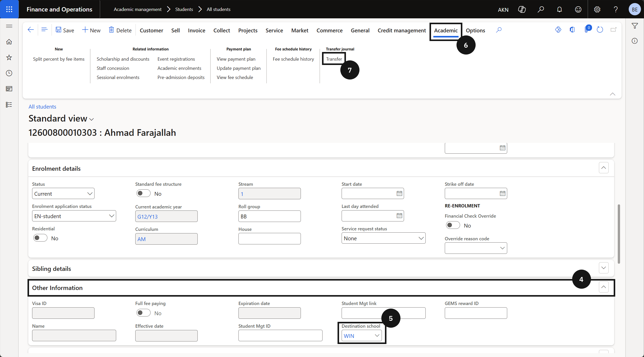Click Save button
Screen dimensions: 644x357
click(65, 30)
